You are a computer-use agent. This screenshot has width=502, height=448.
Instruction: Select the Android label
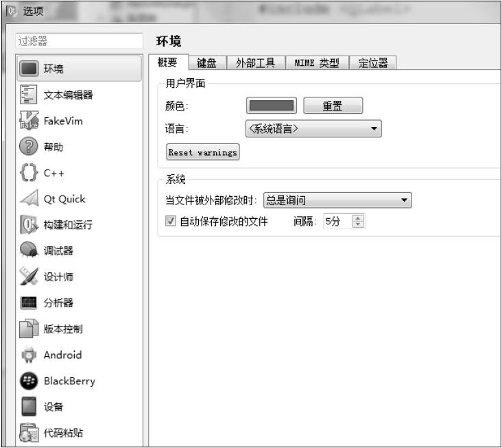tap(63, 355)
